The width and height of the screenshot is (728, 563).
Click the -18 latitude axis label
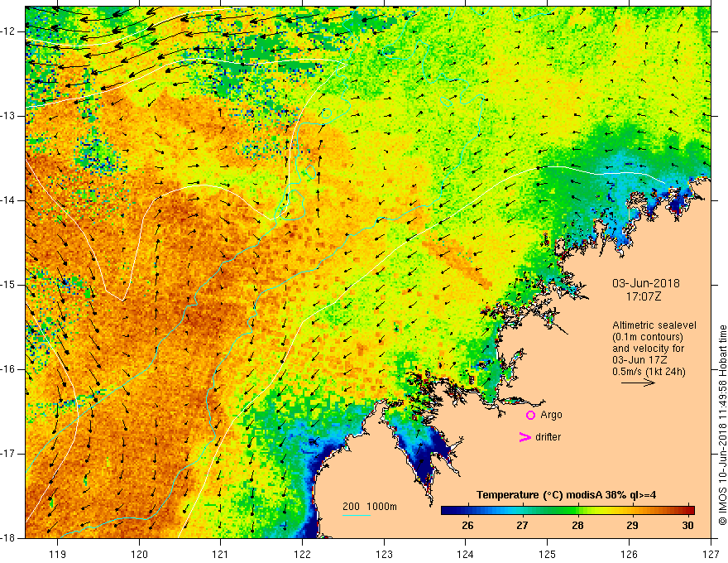coord(9,538)
